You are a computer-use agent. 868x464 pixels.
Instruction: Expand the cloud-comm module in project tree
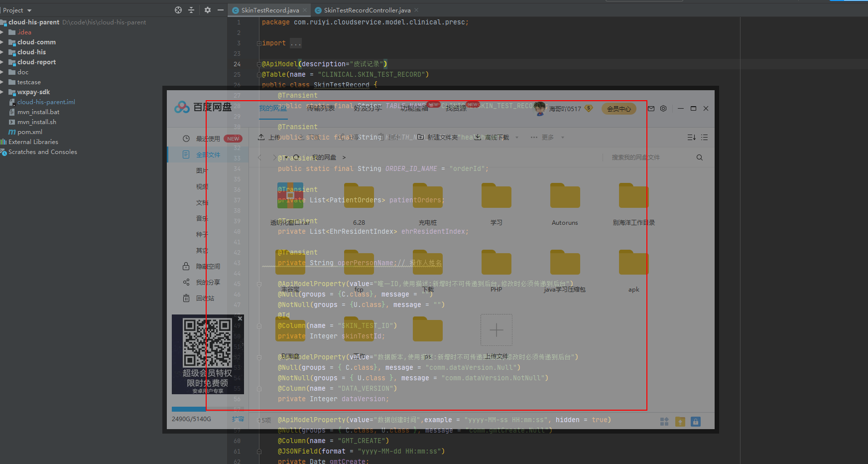2,42
